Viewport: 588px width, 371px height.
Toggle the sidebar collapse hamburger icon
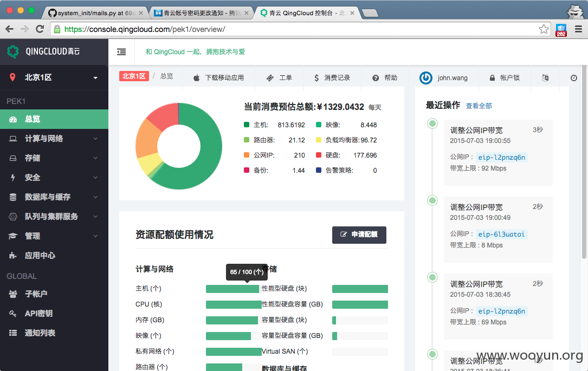pos(121,51)
